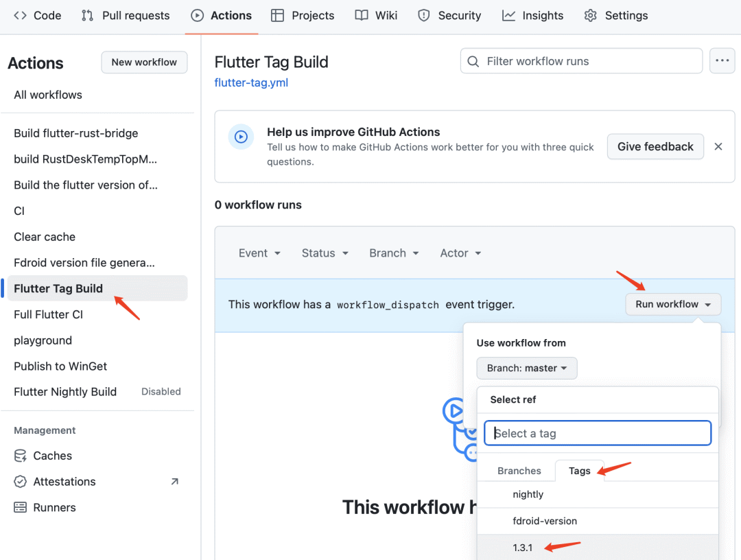Click the Settings gear icon
741x560 pixels.
[x=590, y=16]
